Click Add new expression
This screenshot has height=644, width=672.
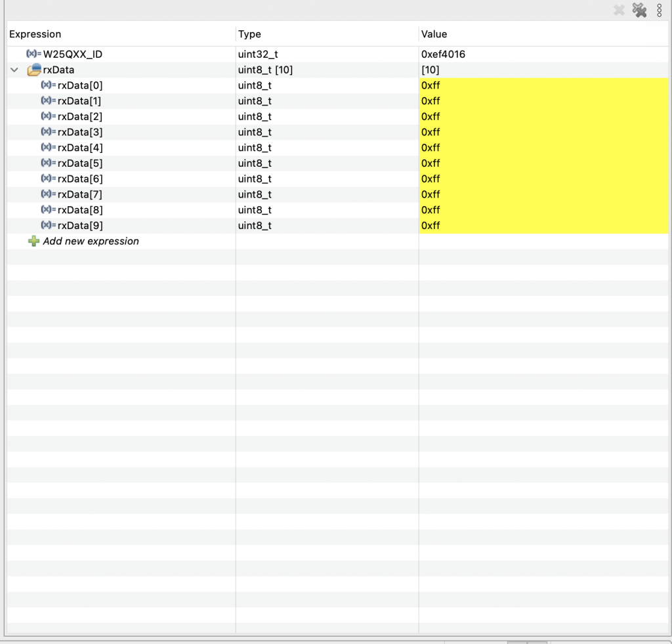coord(89,241)
